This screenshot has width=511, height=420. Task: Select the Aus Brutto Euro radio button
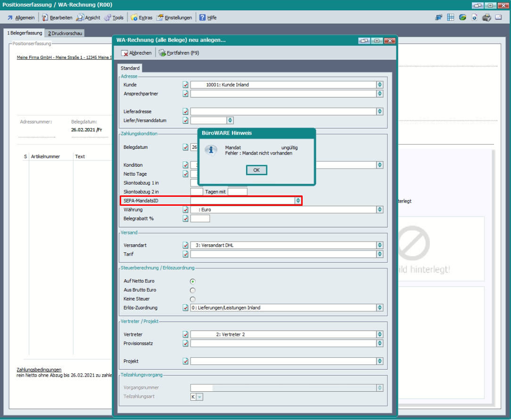[192, 290]
